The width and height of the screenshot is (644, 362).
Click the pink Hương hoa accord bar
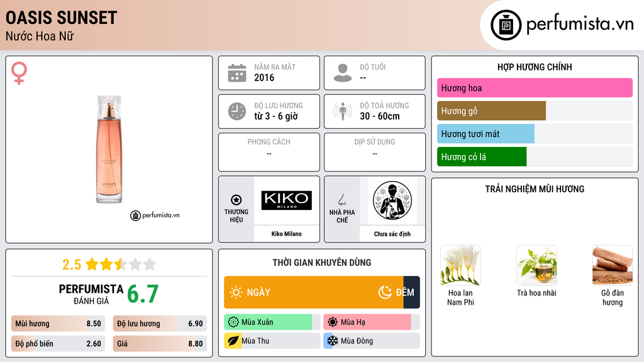[x=535, y=88]
